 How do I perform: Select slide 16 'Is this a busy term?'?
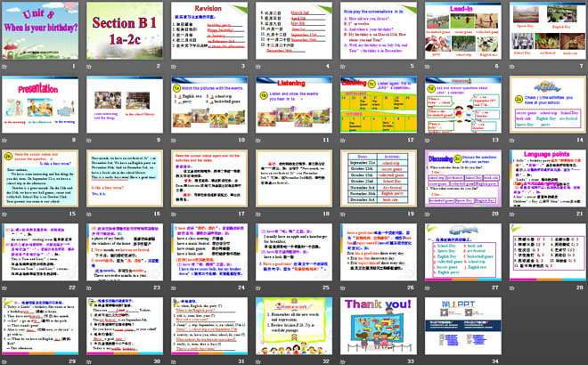[125, 178]
